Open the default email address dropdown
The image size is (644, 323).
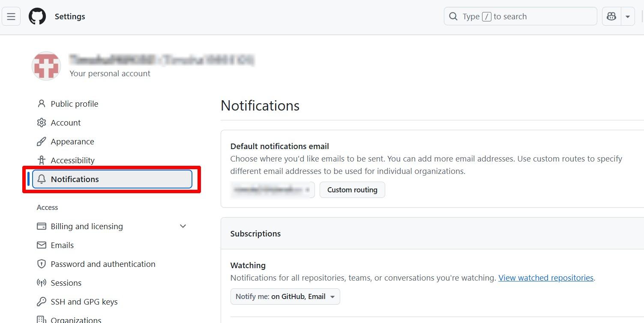(x=273, y=190)
